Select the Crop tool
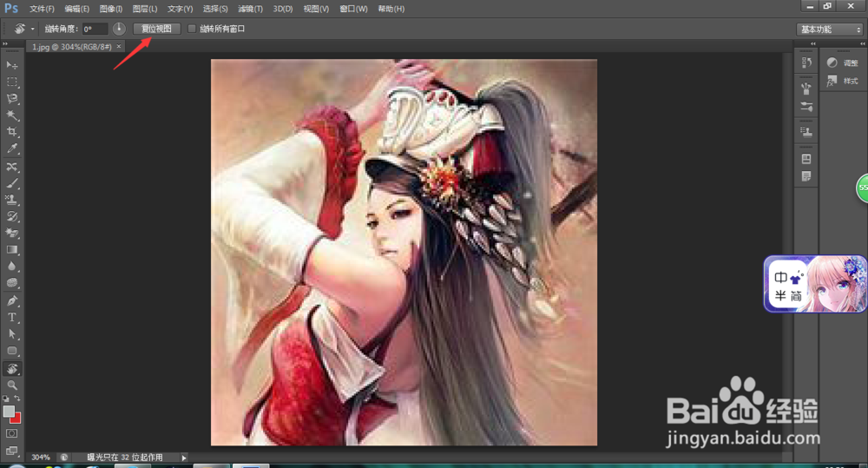 pos(11,132)
